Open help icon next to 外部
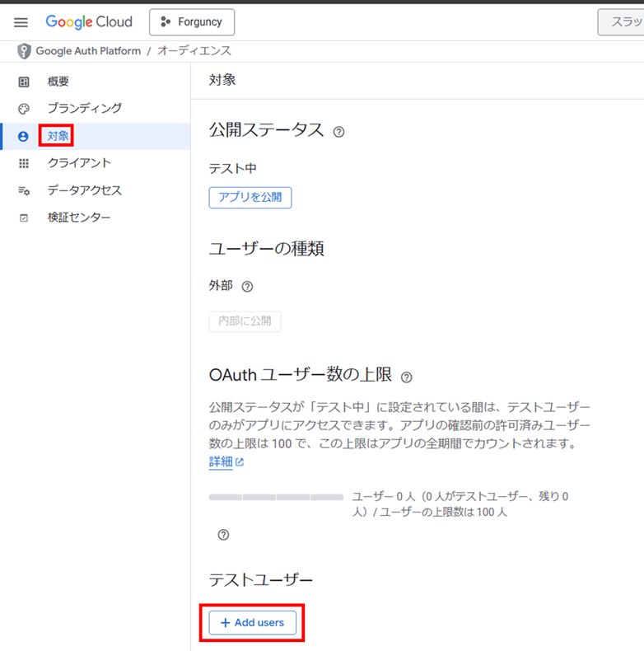 coord(247,287)
